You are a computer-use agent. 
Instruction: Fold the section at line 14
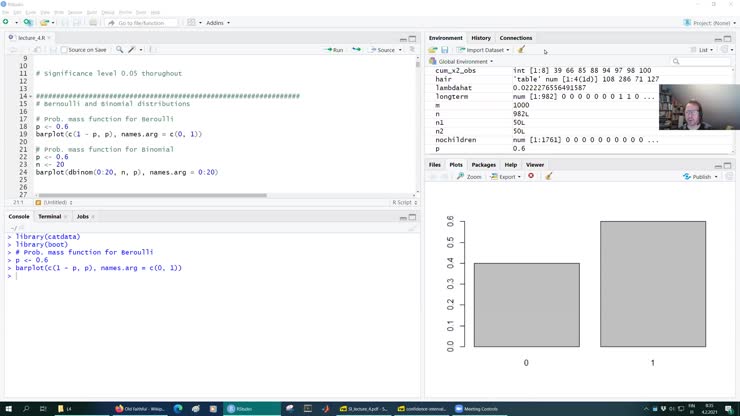31,96
